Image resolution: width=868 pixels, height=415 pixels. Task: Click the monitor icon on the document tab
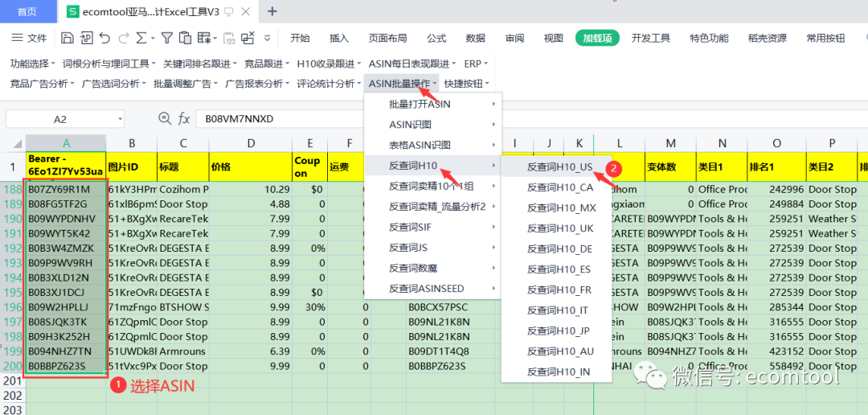[229, 11]
